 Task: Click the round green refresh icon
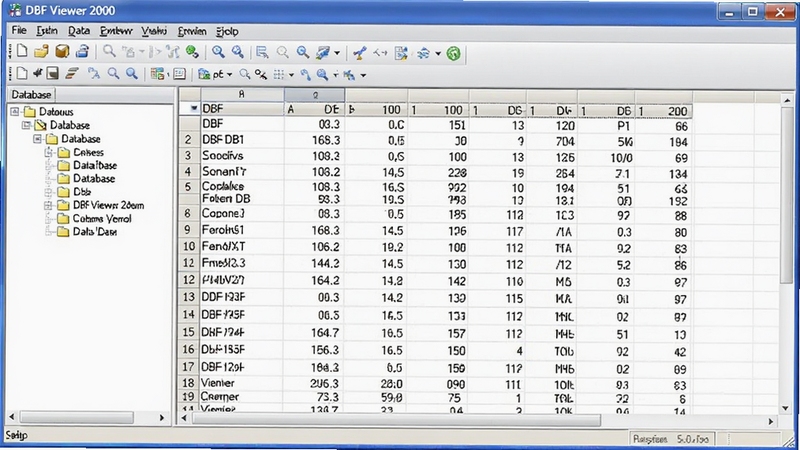(x=454, y=53)
